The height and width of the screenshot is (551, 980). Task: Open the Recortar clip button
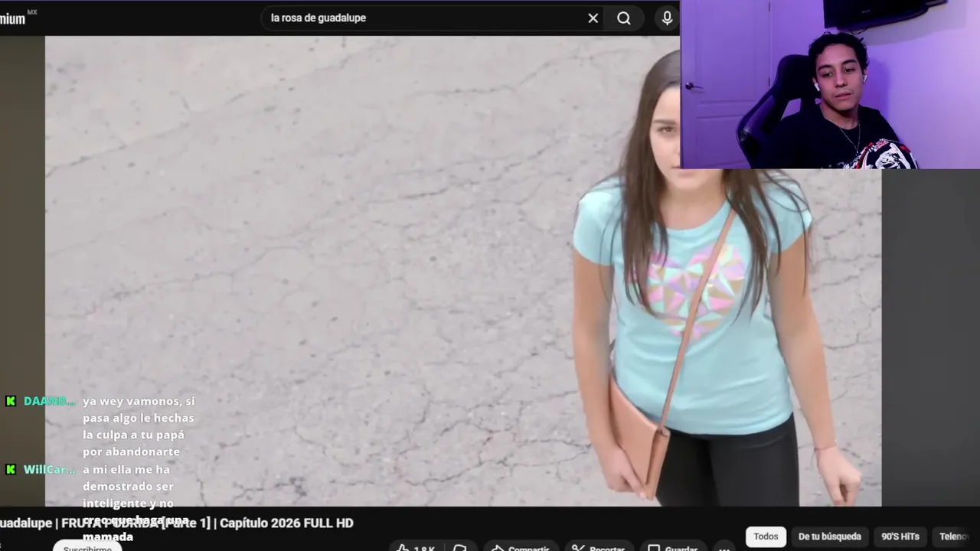599,548
